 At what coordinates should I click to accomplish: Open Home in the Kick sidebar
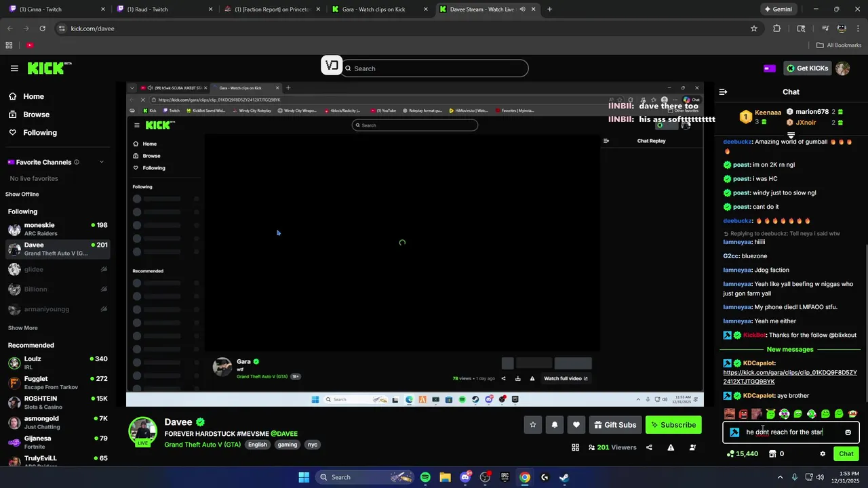[x=33, y=96]
